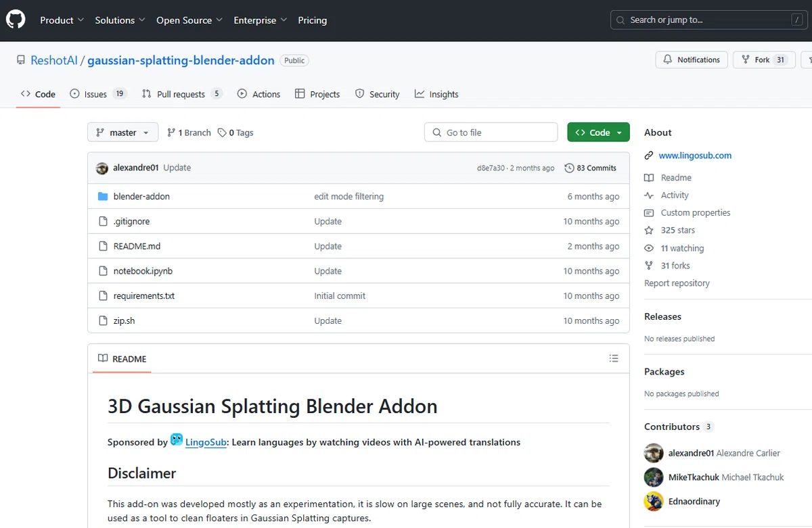Image resolution: width=812 pixels, height=528 pixels.
Task: Open the Issues tab
Action: coord(98,94)
